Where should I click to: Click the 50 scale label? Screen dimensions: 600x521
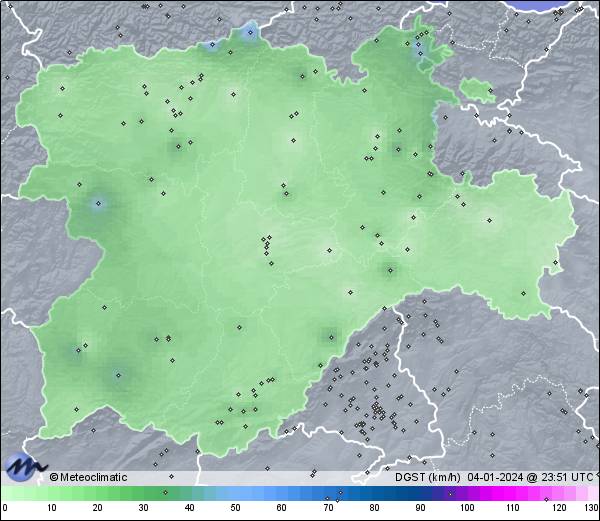tap(235, 508)
